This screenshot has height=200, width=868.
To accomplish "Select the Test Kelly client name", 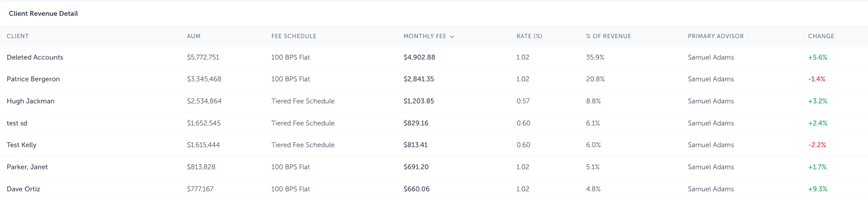I will (x=22, y=145).
